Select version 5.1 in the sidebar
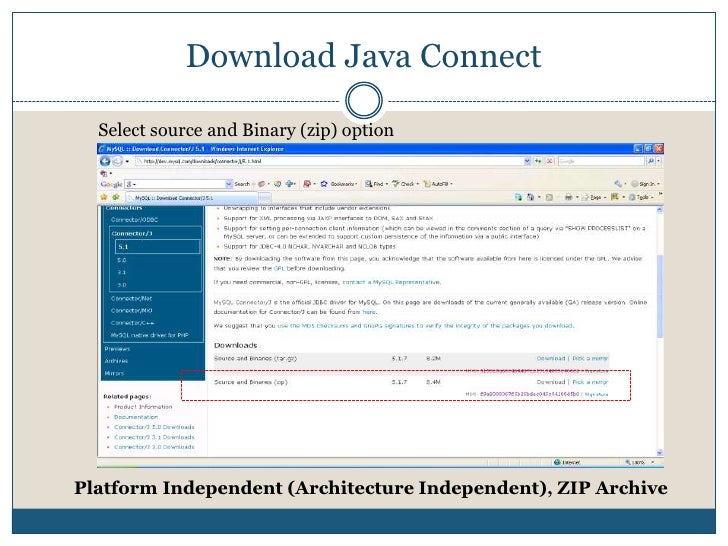The image size is (728, 546). pos(158,247)
